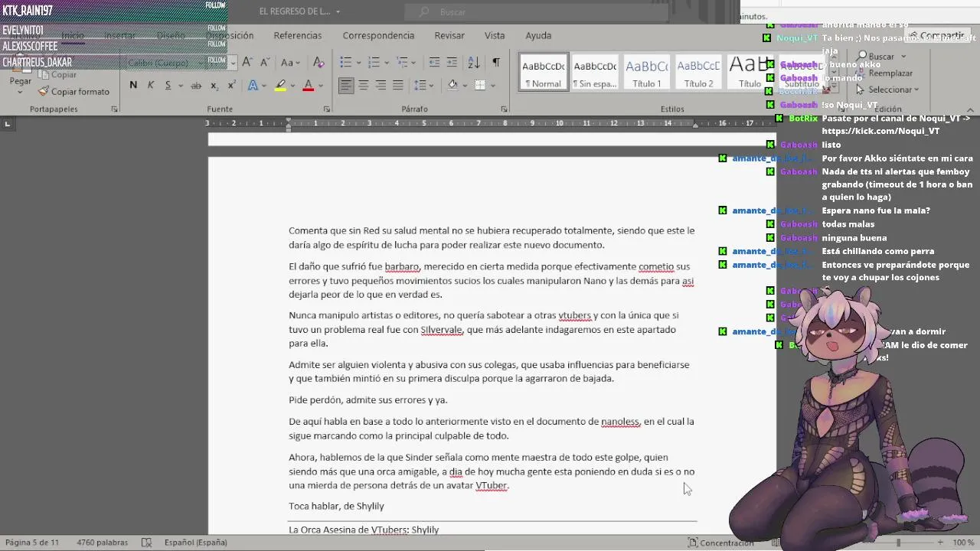Click tab selector at ruler left

[x=7, y=123]
